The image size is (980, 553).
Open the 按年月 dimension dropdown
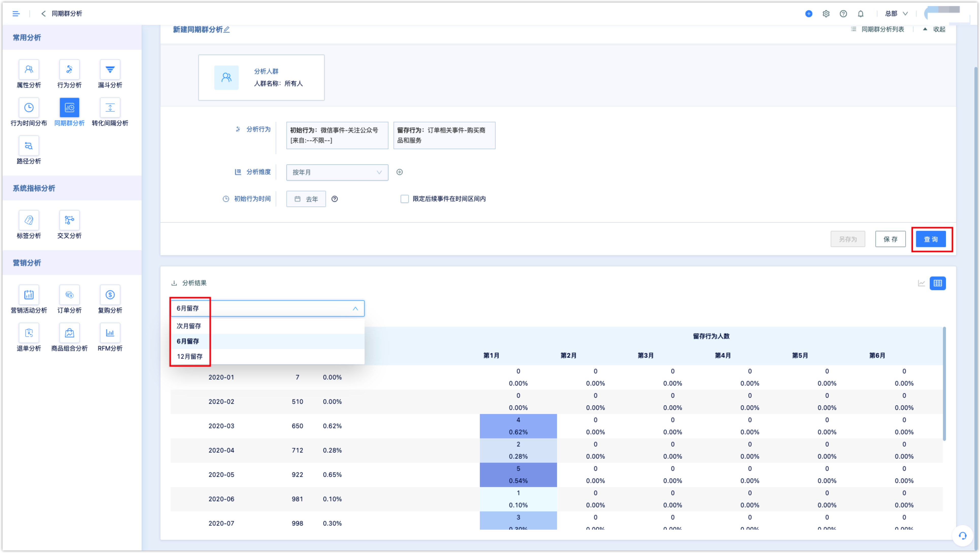click(x=337, y=172)
